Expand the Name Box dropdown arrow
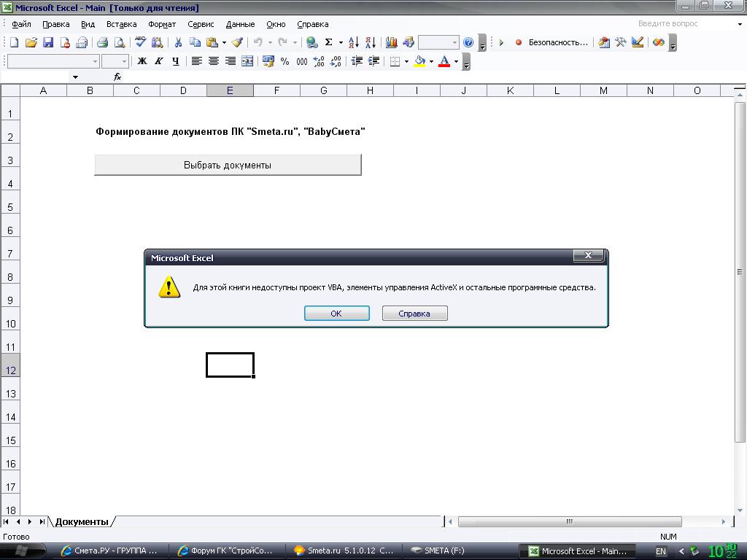Screen dimensions: 747x560 click(x=75, y=77)
